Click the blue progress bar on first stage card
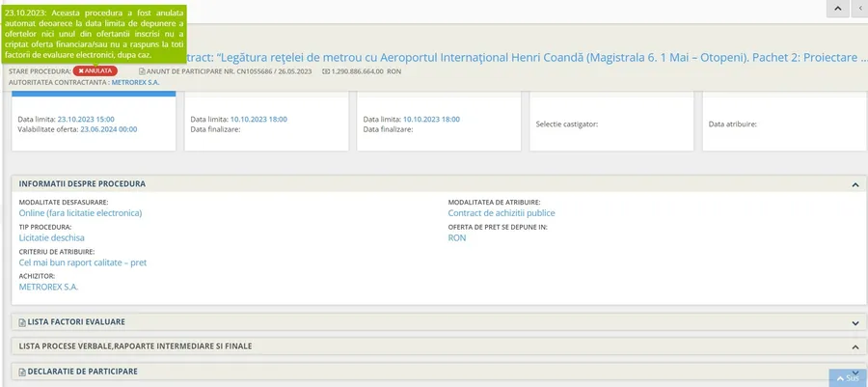The width and height of the screenshot is (868, 387). click(x=94, y=94)
